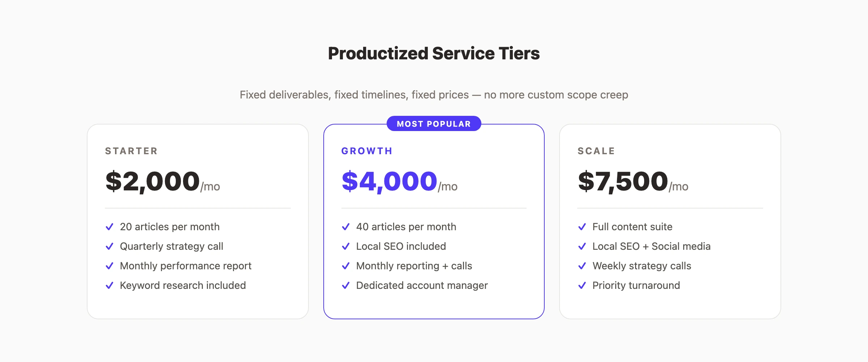Click the $2,000/mo price link
This screenshot has height=362, width=868.
[x=162, y=182]
